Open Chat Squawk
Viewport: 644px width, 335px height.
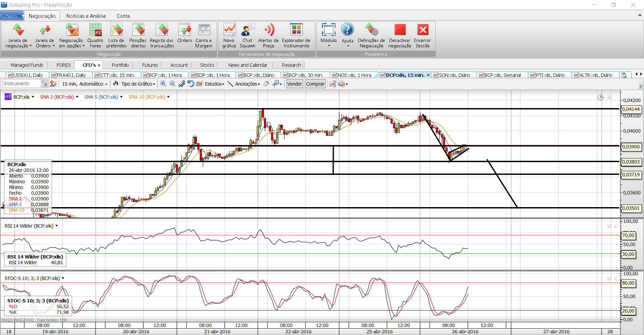click(248, 36)
